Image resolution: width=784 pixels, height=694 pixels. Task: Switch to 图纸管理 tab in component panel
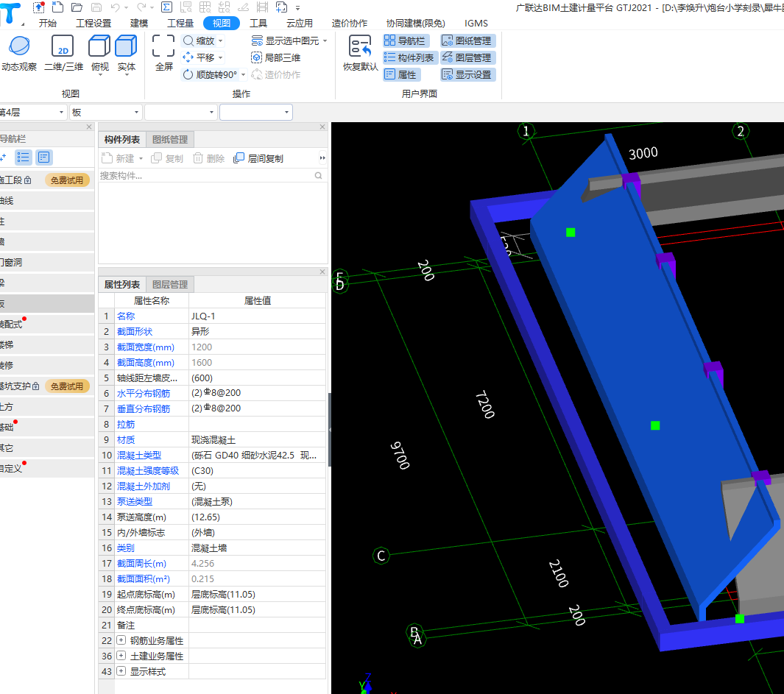click(170, 140)
